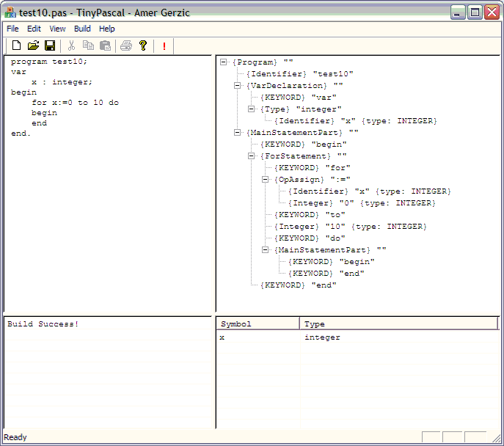This screenshot has width=504, height=446.
Task: Click the New file toolbar icon
Action: coord(16,45)
